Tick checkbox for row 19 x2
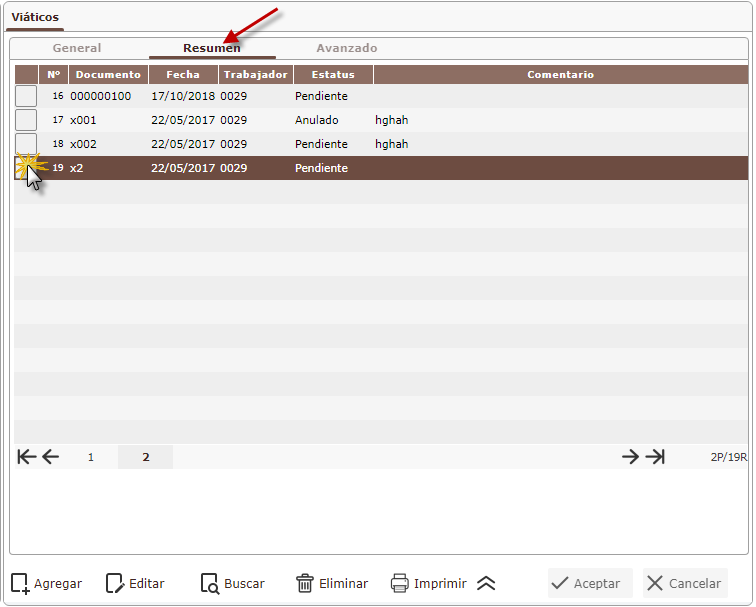Screen dimensions: 756x607 (x=26, y=168)
